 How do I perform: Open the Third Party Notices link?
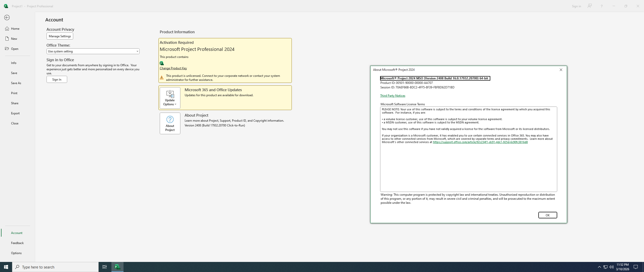click(392, 96)
